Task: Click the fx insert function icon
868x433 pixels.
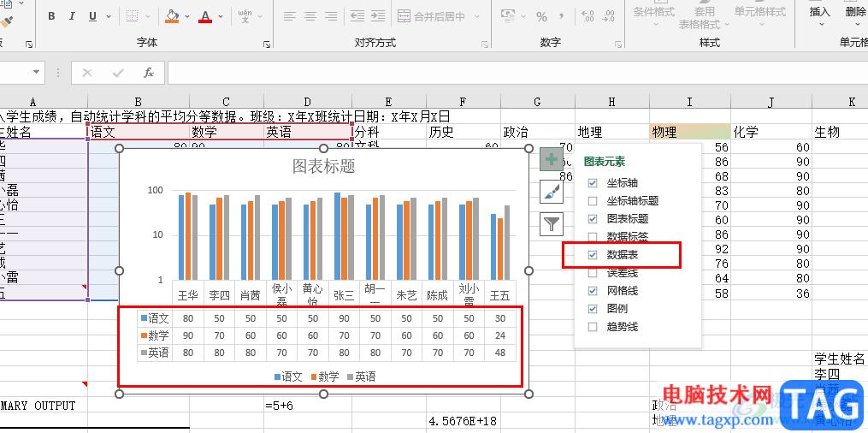Action: point(148,73)
